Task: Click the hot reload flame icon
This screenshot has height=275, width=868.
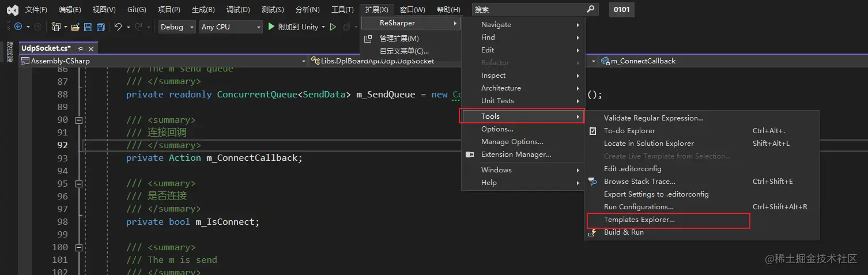Action: click(x=346, y=27)
